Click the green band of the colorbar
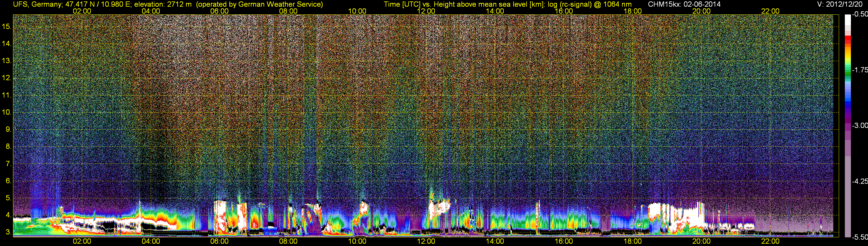Image resolution: width=868 pixels, height=246 pixels. [847, 74]
